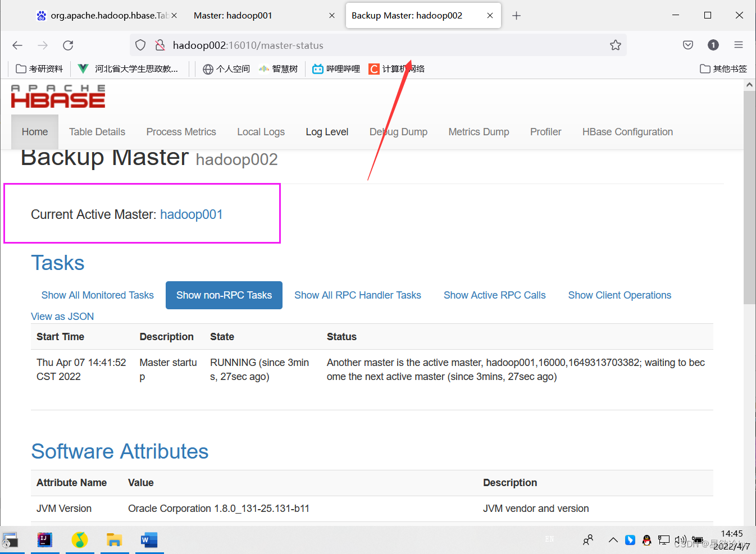Open Microsoft Word from the taskbar

[149, 540]
